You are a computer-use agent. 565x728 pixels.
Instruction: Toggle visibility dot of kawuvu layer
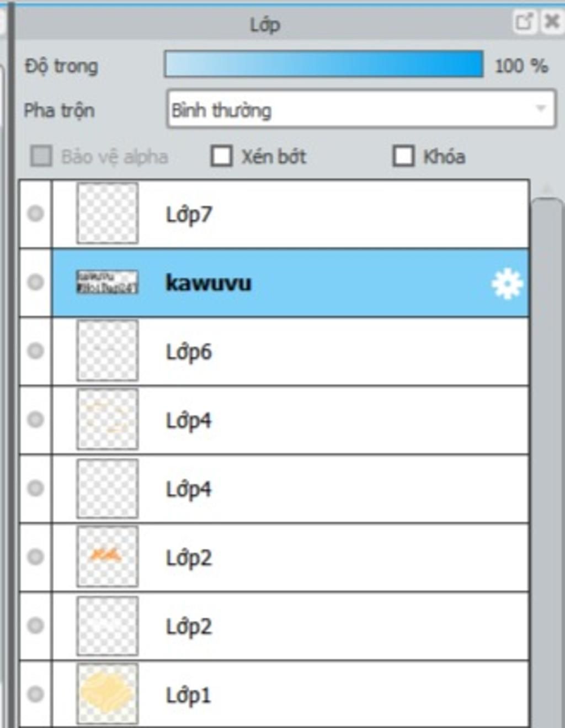tap(35, 282)
